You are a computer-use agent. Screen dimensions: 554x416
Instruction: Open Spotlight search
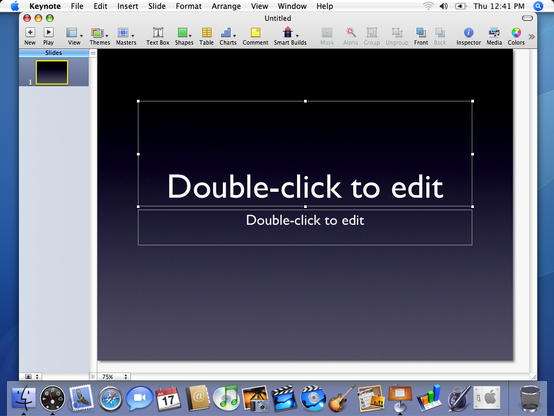(x=538, y=6)
